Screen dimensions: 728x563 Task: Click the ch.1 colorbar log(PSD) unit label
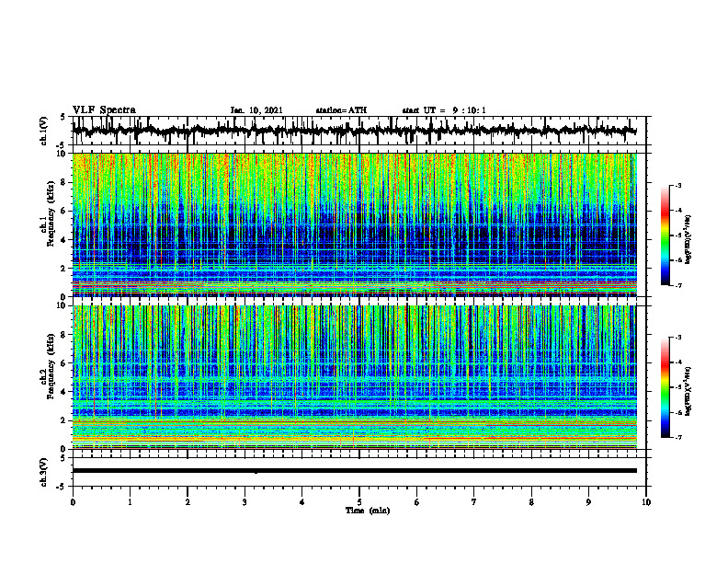[x=688, y=240]
